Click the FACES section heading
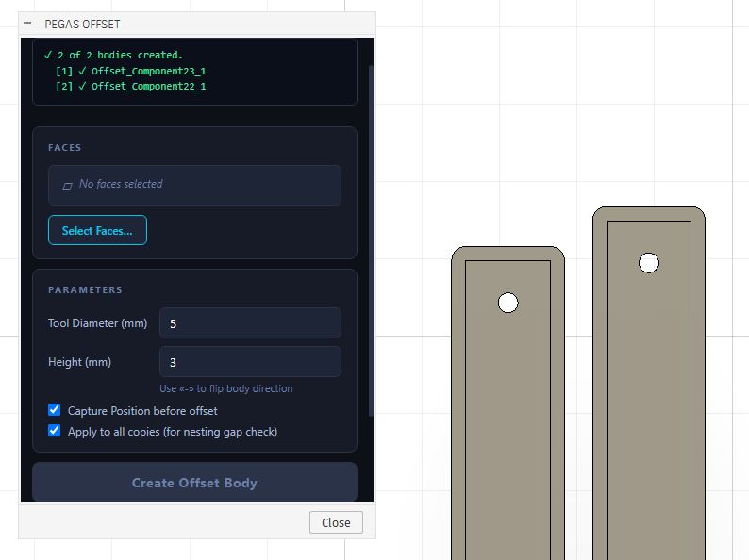 point(64,147)
